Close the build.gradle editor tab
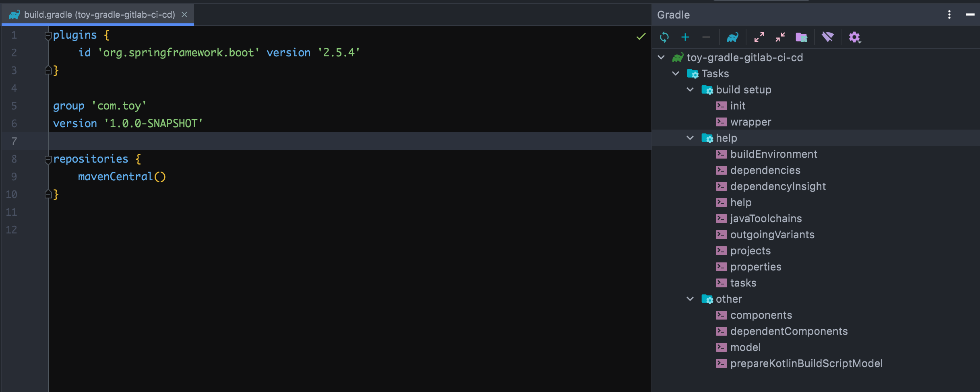This screenshot has height=392, width=980. coord(184,15)
